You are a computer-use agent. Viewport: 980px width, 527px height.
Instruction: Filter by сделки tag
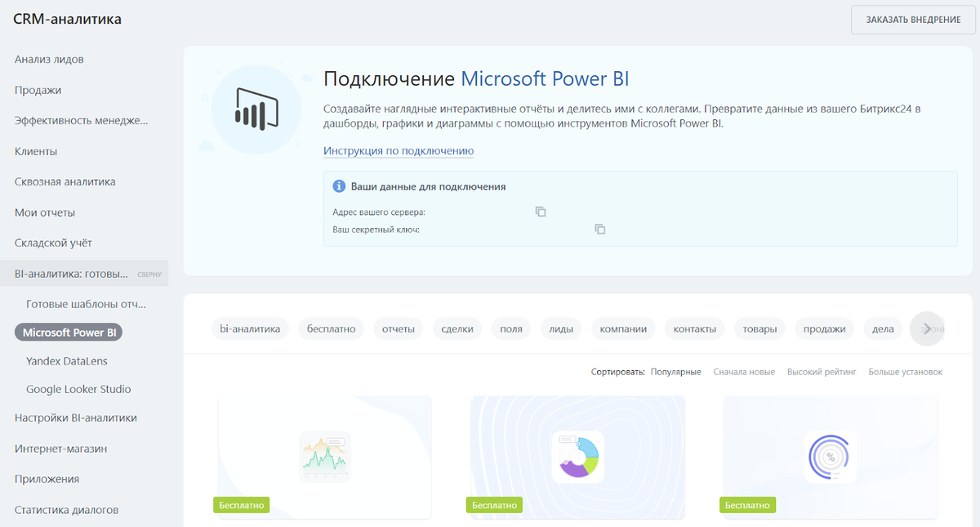click(x=457, y=328)
